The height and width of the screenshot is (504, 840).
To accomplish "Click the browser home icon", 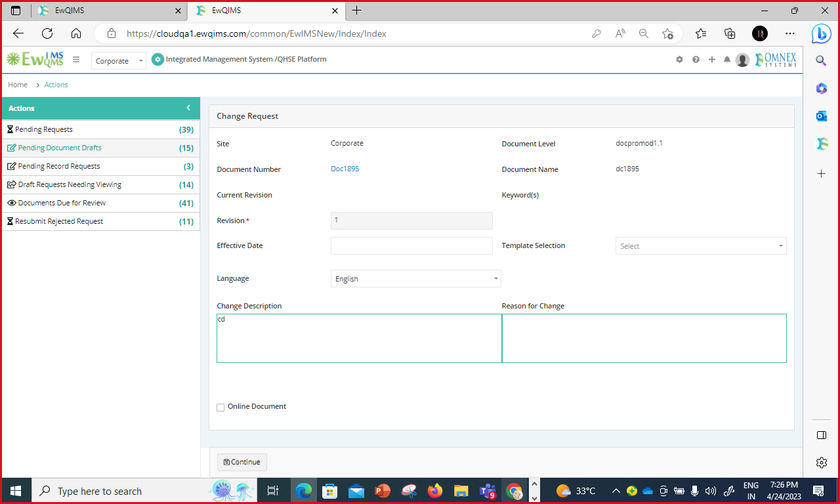I will pyautogui.click(x=76, y=33).
